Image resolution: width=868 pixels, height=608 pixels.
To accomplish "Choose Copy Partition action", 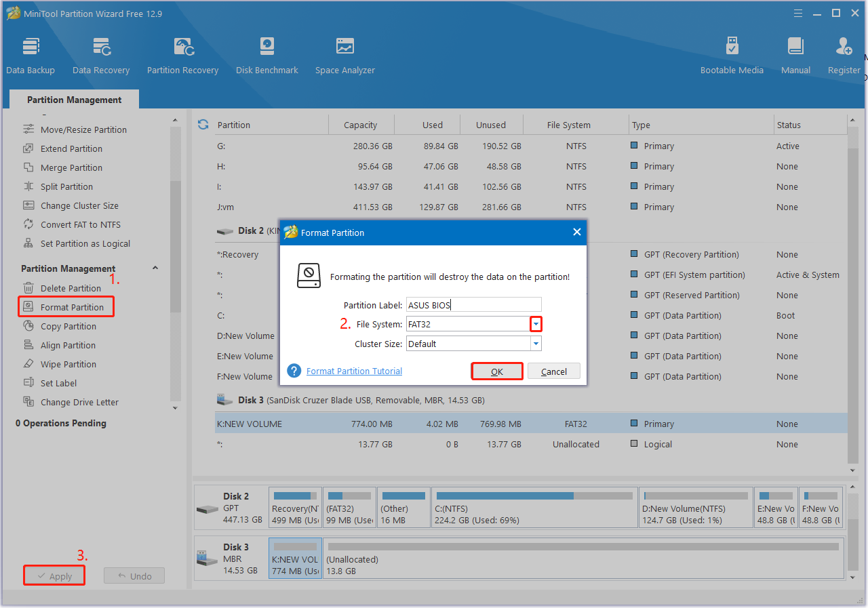I will [x=68, y=326].
